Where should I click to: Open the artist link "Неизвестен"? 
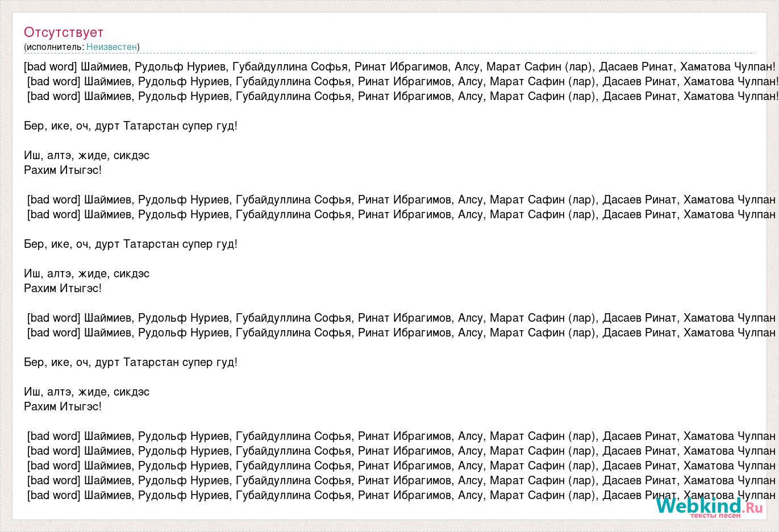[x=111, y=47]
